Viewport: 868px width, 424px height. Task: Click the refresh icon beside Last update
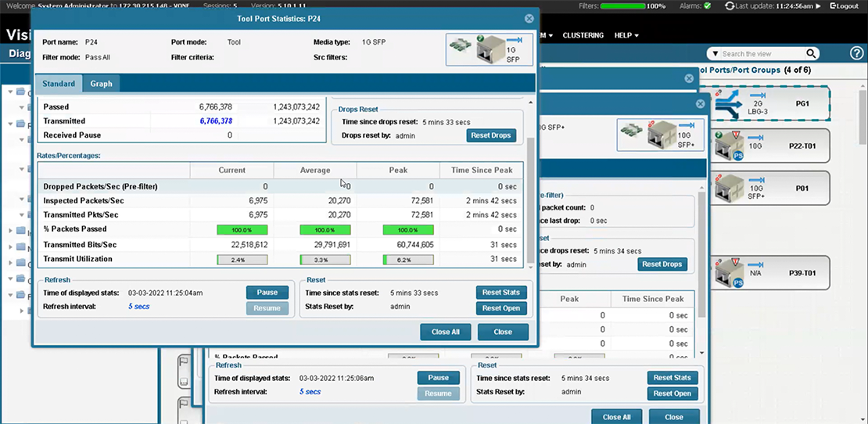(730, 6)
